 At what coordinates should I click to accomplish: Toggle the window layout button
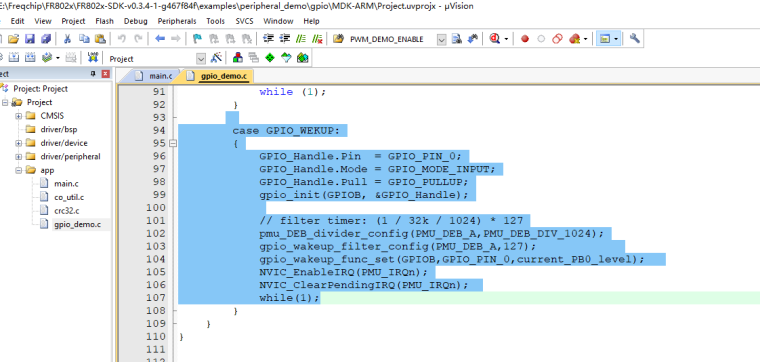click(x=604, y=39)
